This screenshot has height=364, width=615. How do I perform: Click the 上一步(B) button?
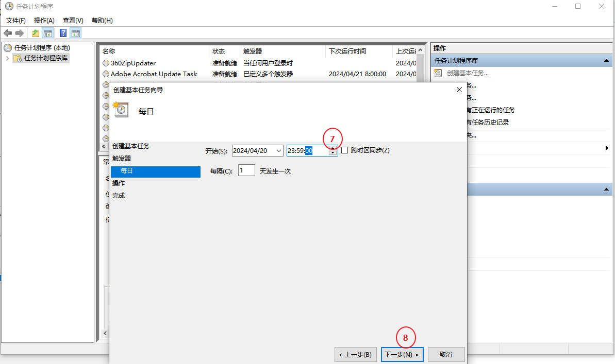(355, 355)
